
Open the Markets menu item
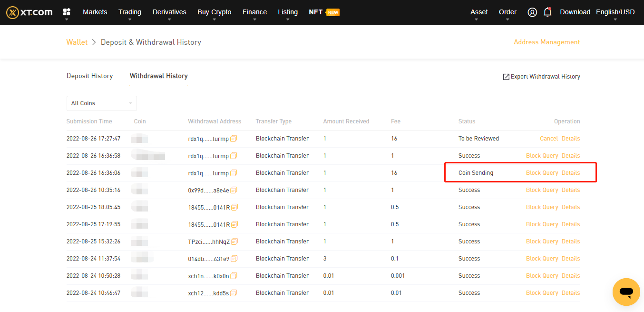point(95,12)
